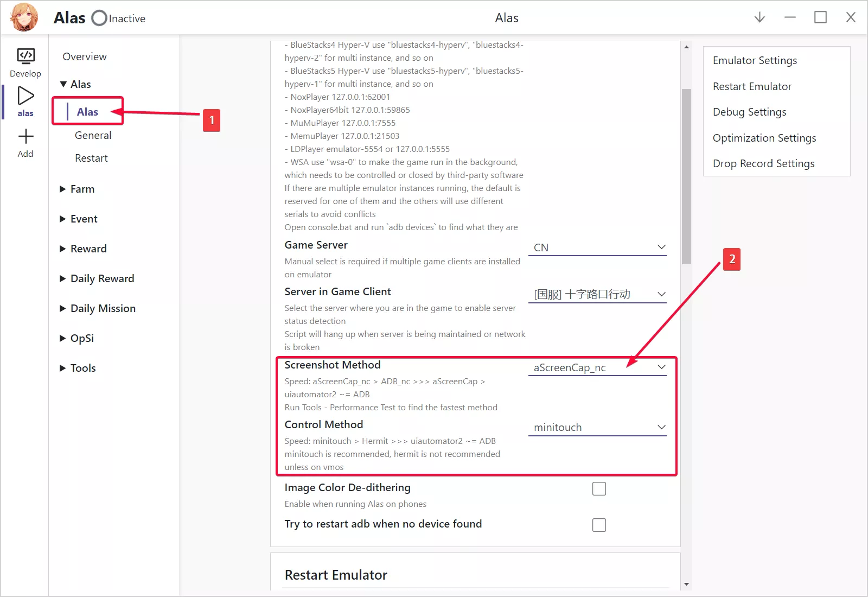Click the down arrow icon in title bar
The image size is (868, 597).
[759, 17]
